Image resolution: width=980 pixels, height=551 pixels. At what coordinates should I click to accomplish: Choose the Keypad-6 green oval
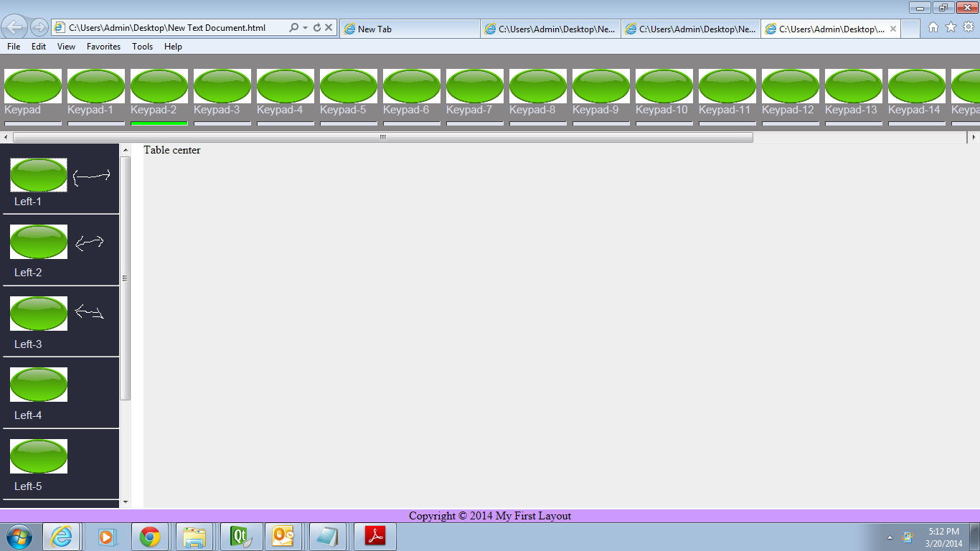pyautogui.click(x=412, y=86)
